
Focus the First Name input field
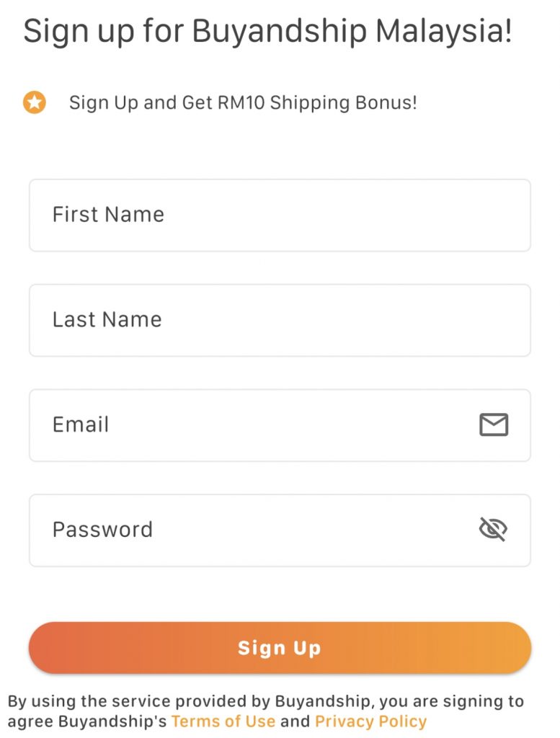tap(280, 215)
